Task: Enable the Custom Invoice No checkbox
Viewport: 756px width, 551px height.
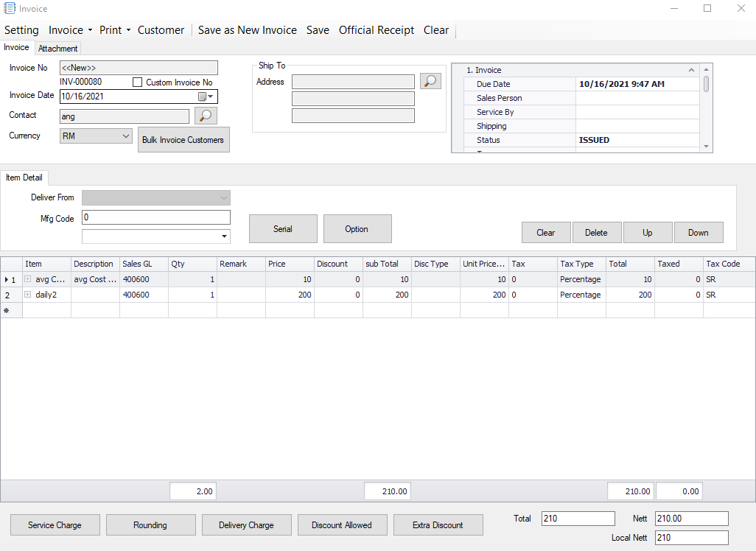Action: 138,83
